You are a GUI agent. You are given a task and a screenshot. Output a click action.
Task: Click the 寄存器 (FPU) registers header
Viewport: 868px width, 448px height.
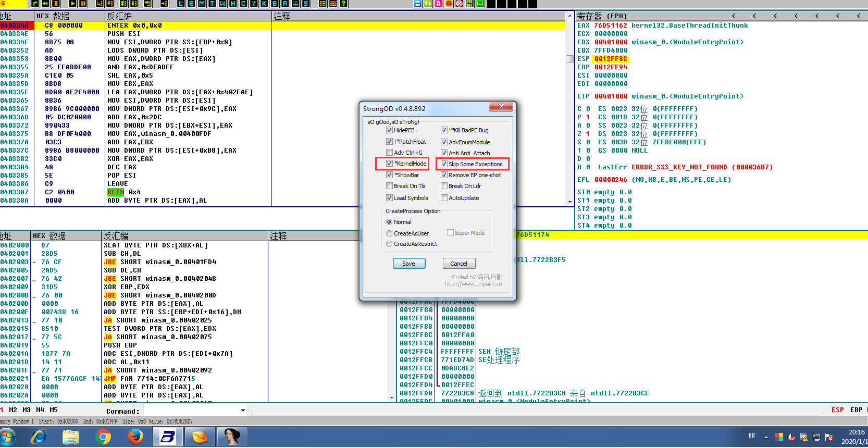[x=602, y=16]
